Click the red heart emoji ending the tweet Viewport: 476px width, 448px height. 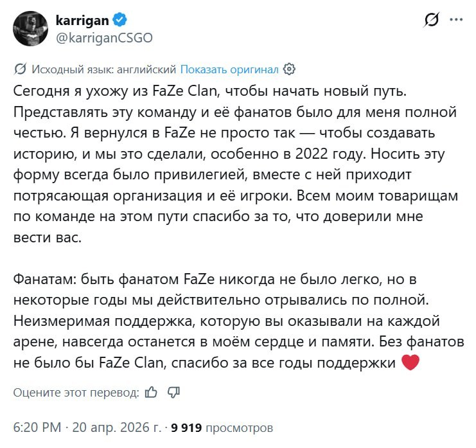(x=410, y=363)
